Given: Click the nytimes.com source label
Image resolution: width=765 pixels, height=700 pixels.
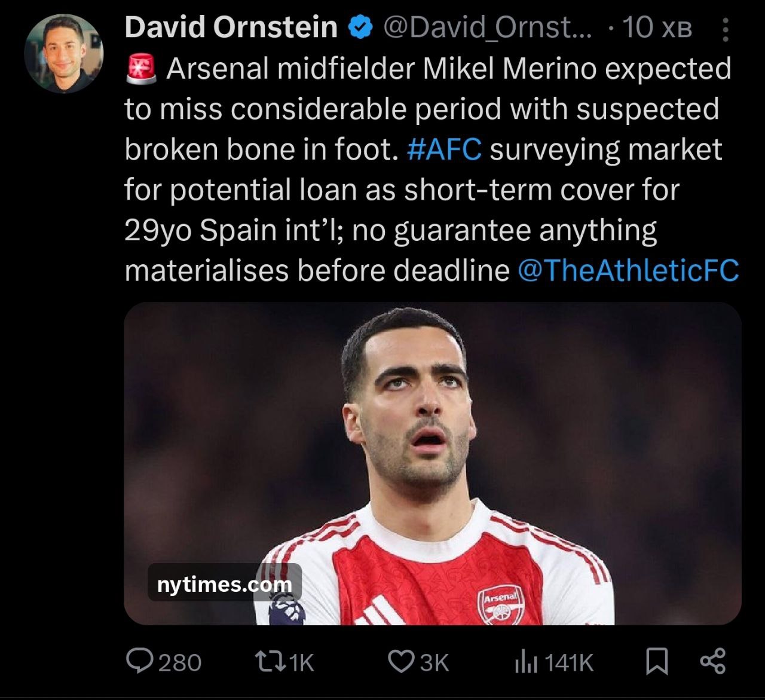Looking at the screenshot, I should click(x=224, y=584).
